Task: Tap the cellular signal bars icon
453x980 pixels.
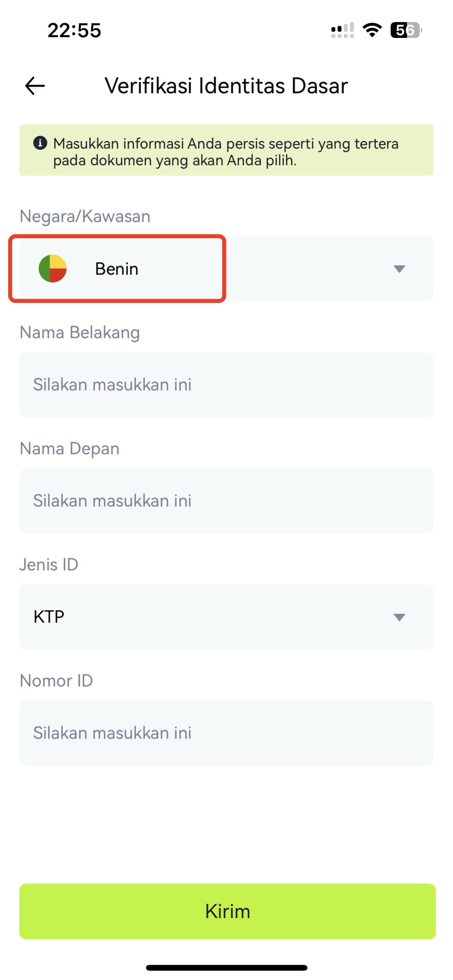Action: point(342,30)
